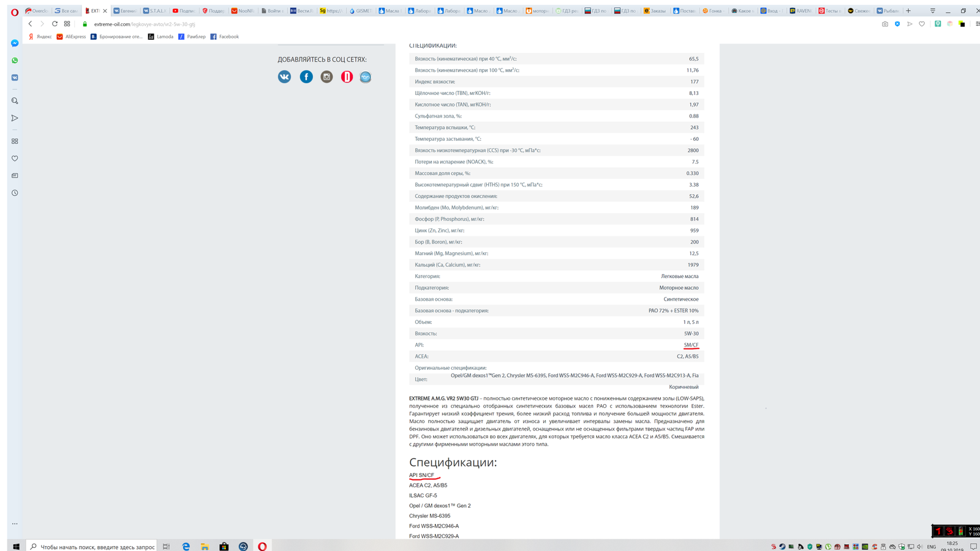Open the blue Moi Mir social icon

pos(366,77)
